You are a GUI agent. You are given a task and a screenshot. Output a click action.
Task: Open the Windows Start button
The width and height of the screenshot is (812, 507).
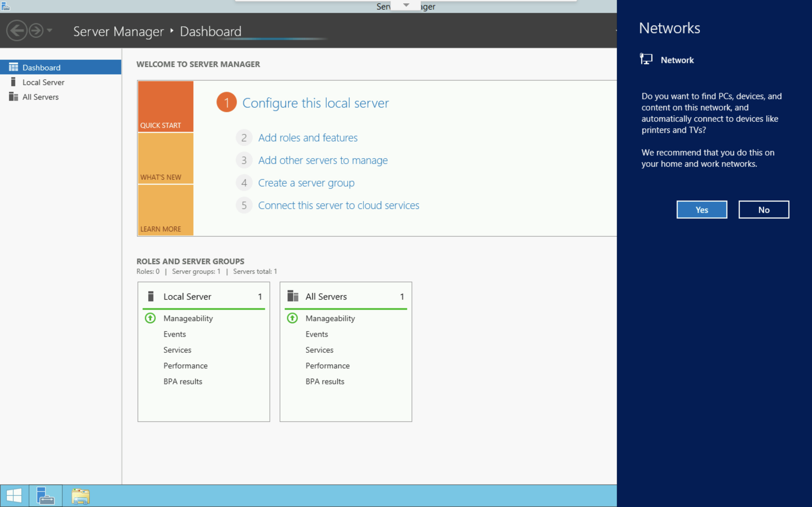coord(14,496)
